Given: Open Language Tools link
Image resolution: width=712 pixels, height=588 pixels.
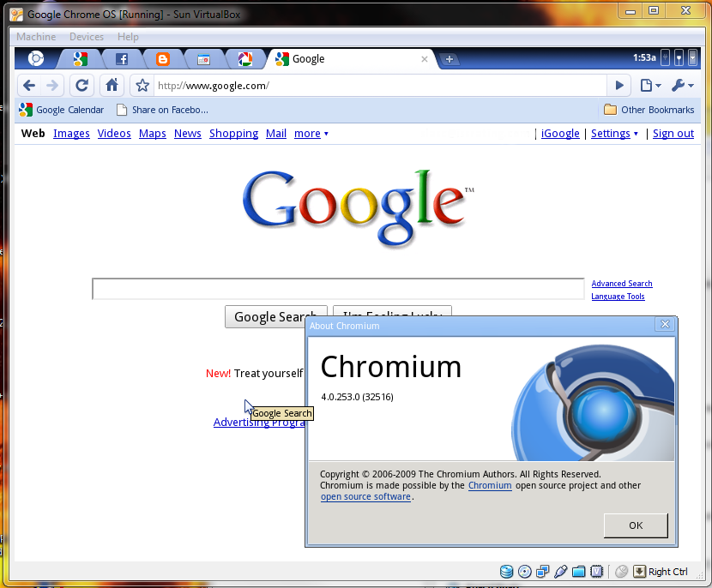Looking at the screenshot, I should 618,297.
